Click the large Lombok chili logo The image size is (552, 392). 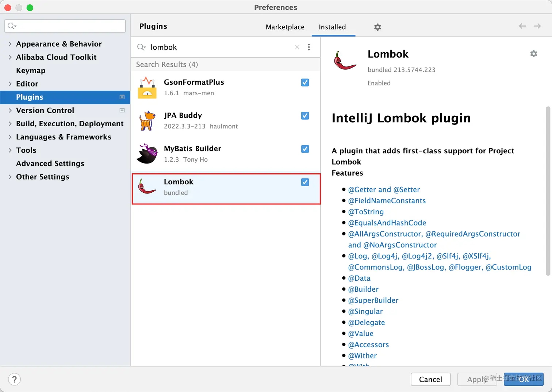345,61
